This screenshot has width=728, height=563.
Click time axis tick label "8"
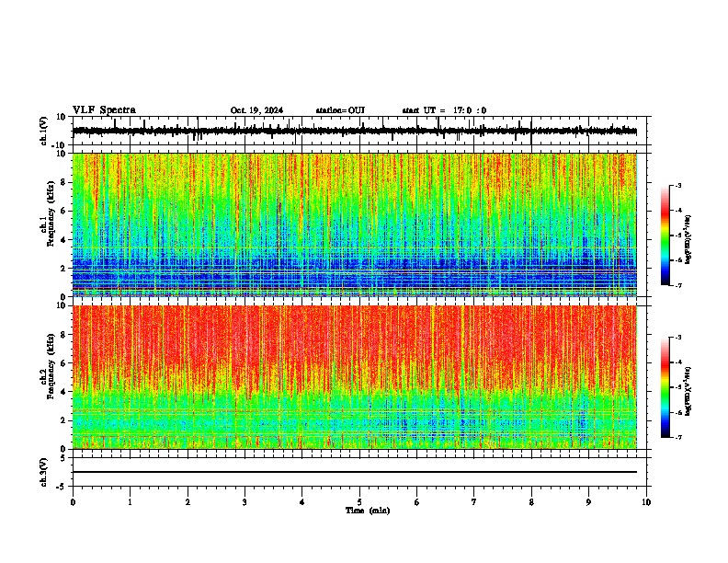click(531, 502)
